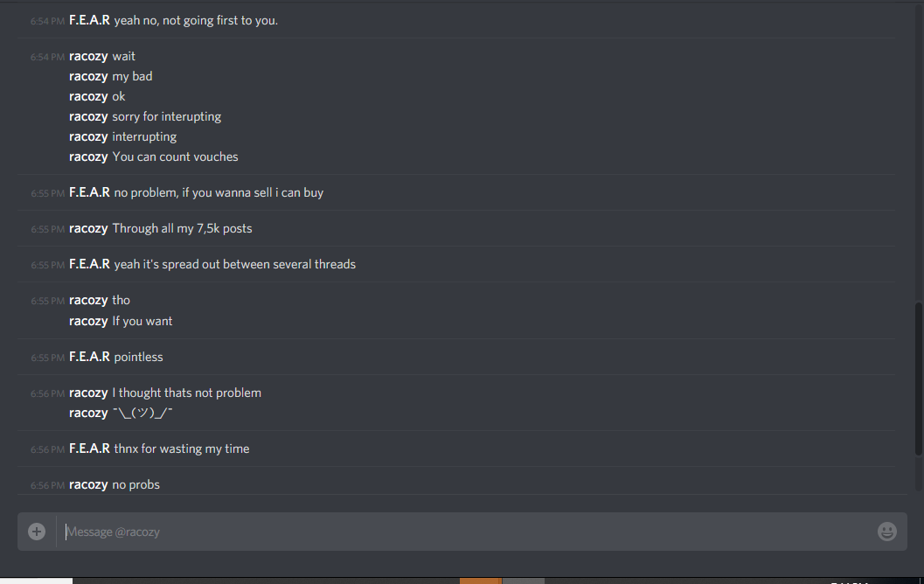Click the message 'sorry for interupting'
The height and width of the screenshot is (584, 924).
click(x=167, y=116)
